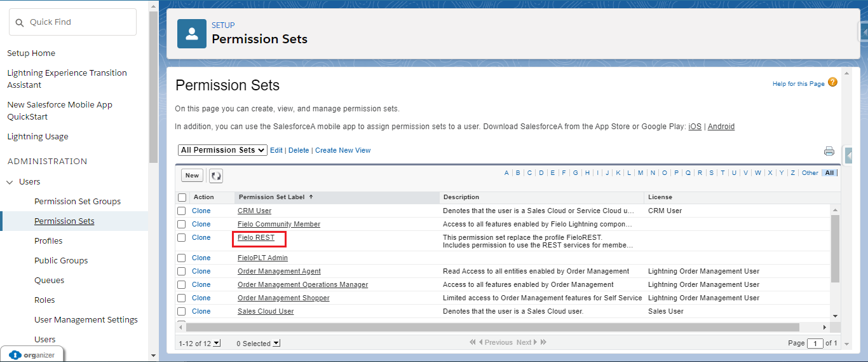Open the 0 Selected dropdown arrow
868x362 pixels.
point(276,344)
